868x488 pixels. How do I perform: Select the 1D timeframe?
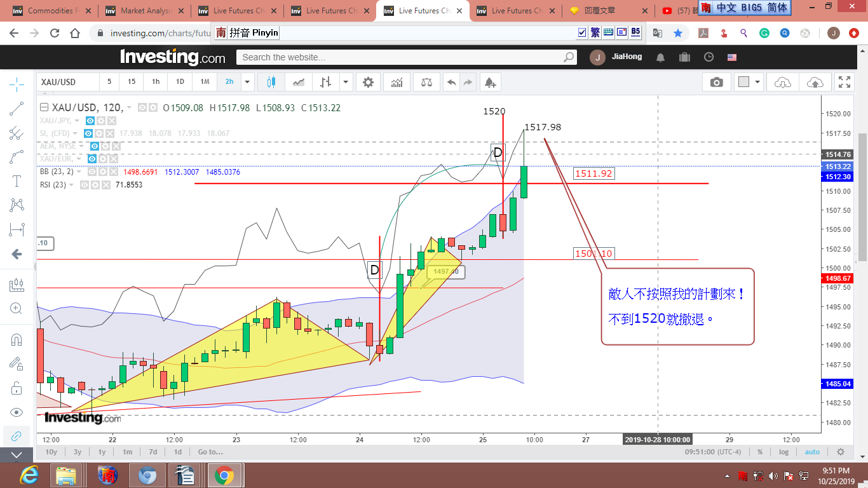pyautogui.click(x=180, y=82)
